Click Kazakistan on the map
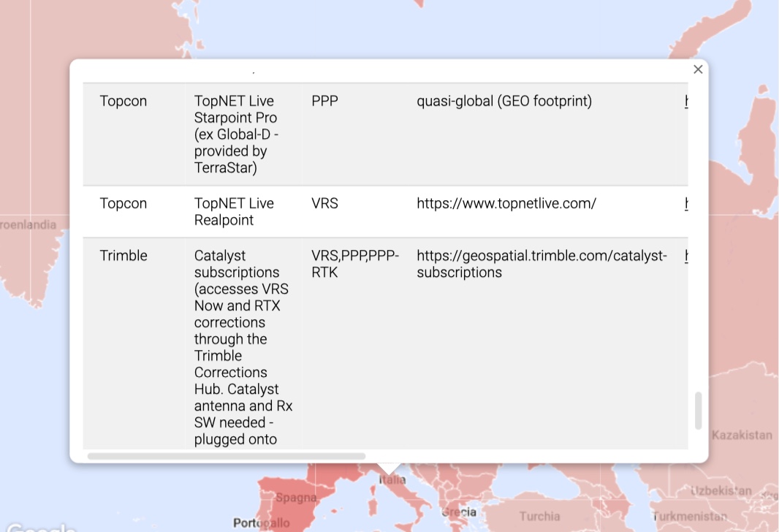779x532 pixels. (742, 435)
